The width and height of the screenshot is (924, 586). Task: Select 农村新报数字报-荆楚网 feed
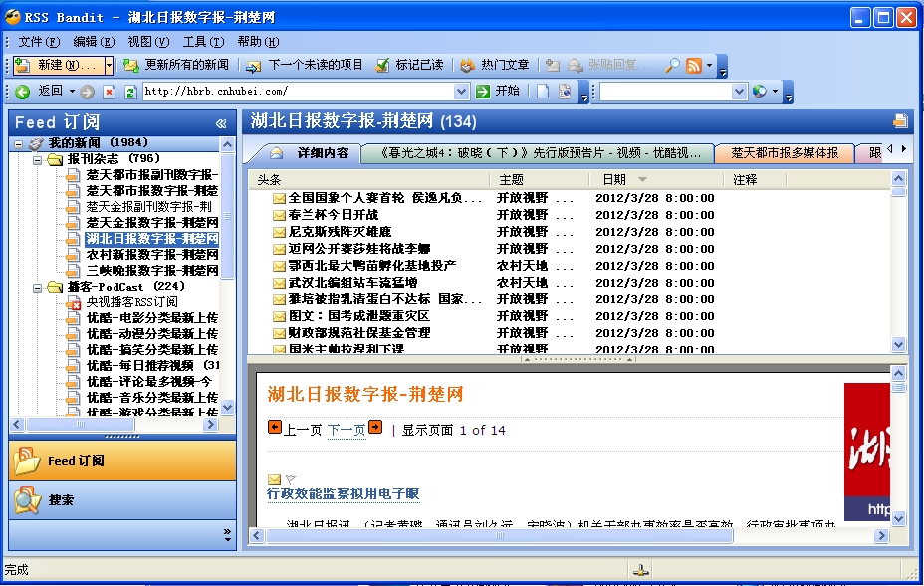(152, 255)
